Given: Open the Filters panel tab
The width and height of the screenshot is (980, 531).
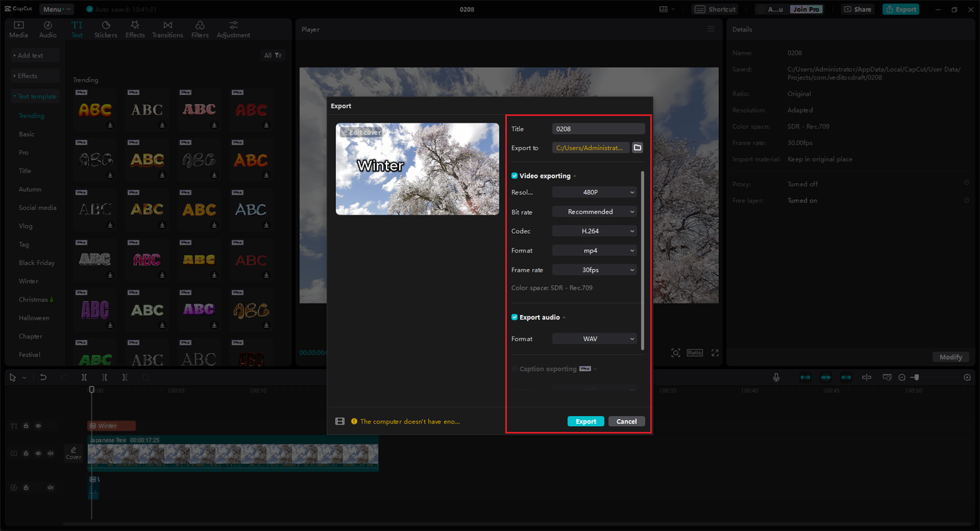Looking at the screenshot, I should pyautogui.click(x=200, y=30).
